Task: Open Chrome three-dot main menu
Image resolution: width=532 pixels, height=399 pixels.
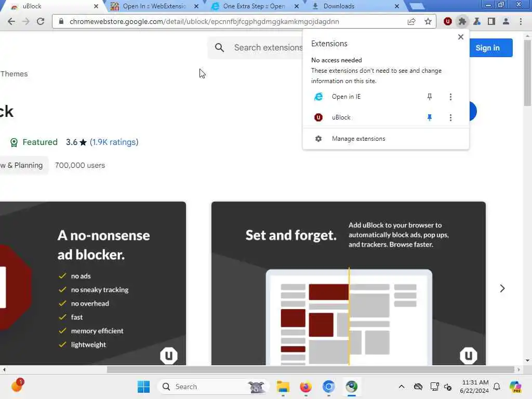Action: coord(521,21)
